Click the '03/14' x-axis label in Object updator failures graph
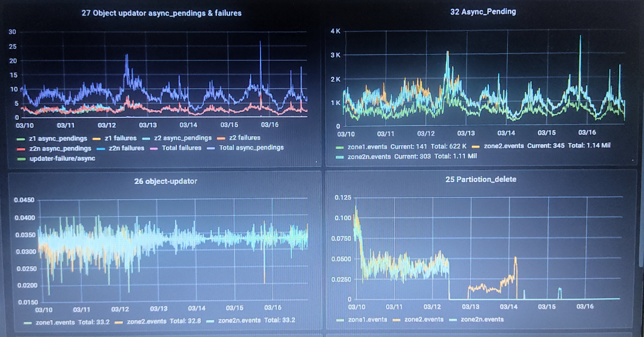The width and height of the screenshot is (644, 337). coord(188,125)
